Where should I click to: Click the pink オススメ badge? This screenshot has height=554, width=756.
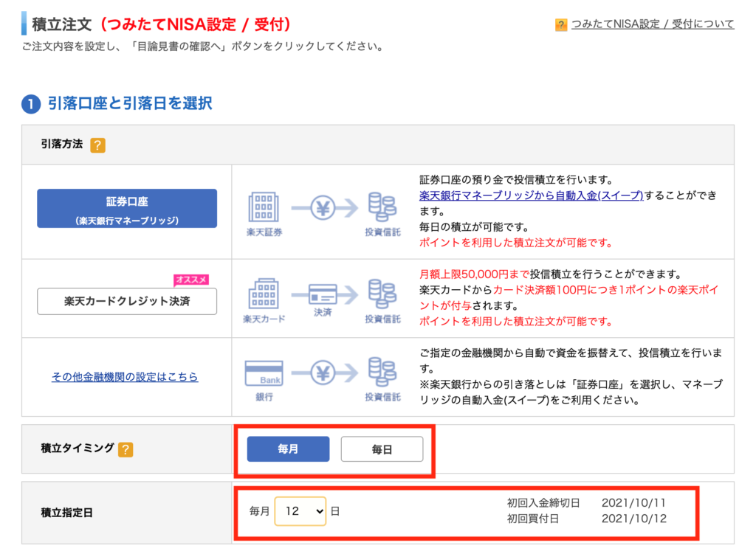[191, 280]
